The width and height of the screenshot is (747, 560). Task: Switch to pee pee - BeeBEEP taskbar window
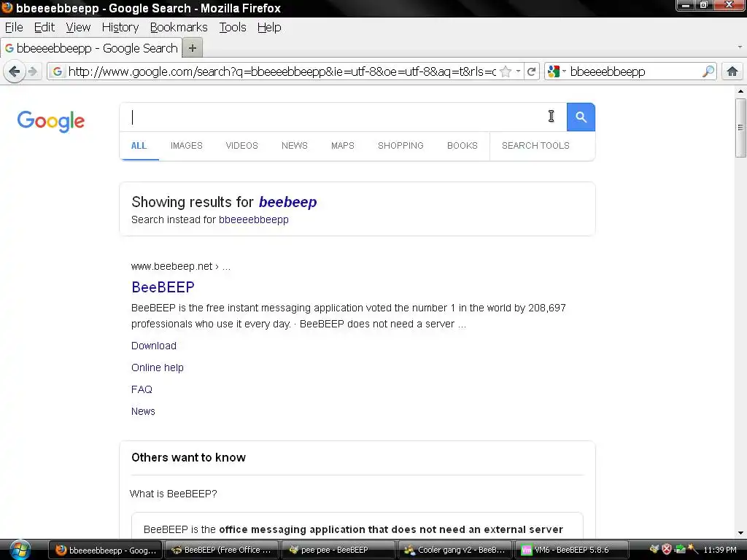tap(338, 550)
